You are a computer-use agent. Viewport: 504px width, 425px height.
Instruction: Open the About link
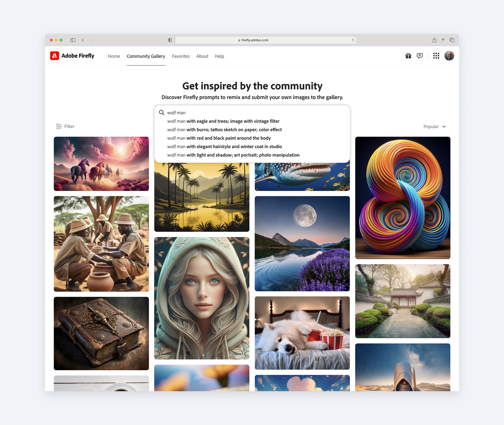click(x=202, y=56)
